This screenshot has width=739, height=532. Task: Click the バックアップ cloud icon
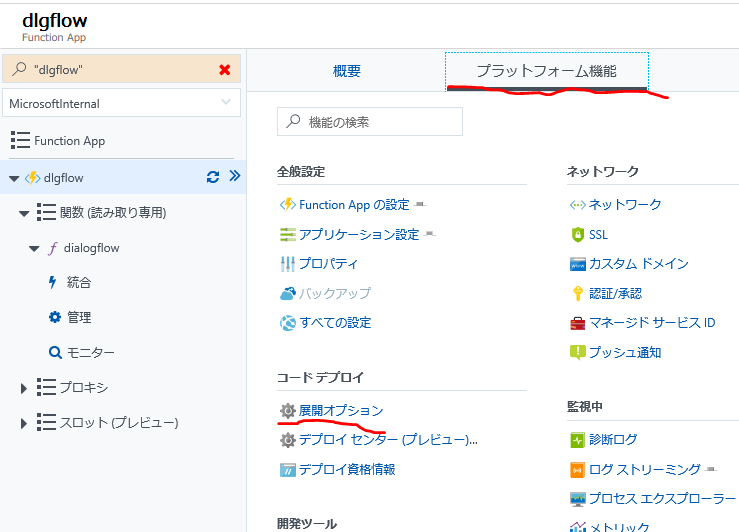[287, 293]
